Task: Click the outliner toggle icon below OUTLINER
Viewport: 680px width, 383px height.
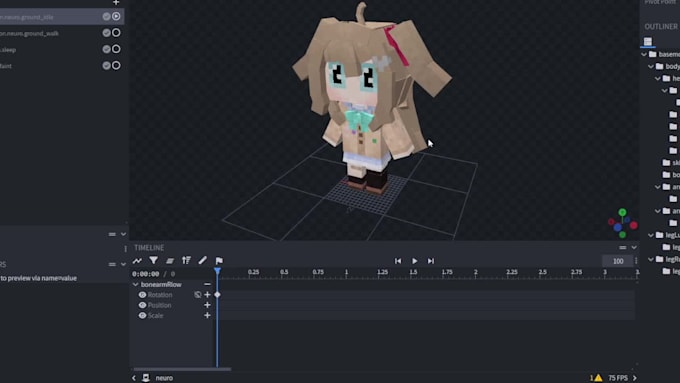Action: tap(647, 42)
